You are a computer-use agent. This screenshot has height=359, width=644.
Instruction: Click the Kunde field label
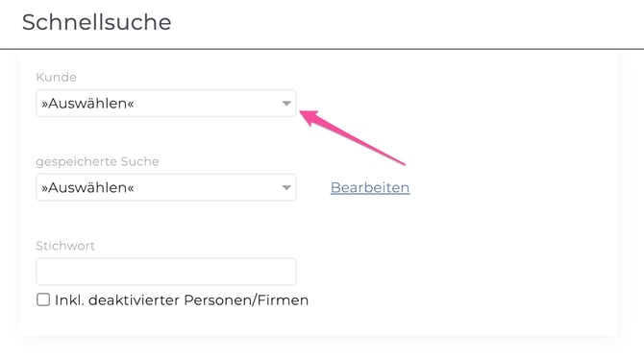pos(57,77)
